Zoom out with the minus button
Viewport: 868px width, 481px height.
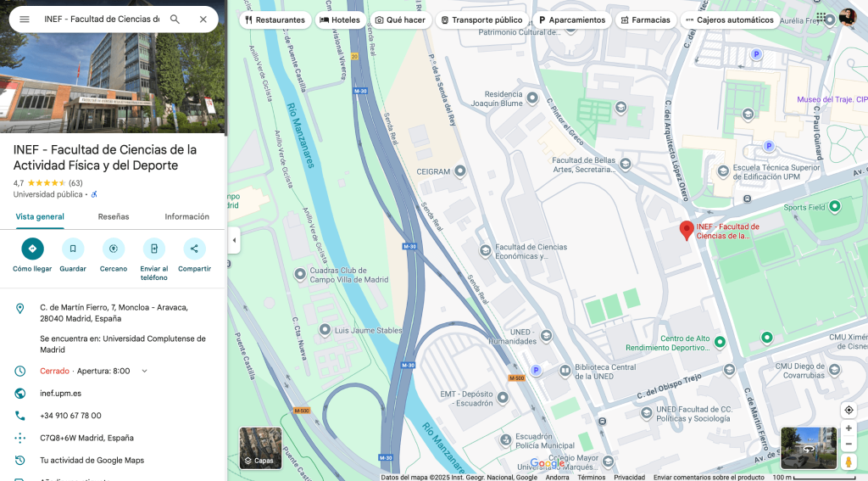pos(848,444)
